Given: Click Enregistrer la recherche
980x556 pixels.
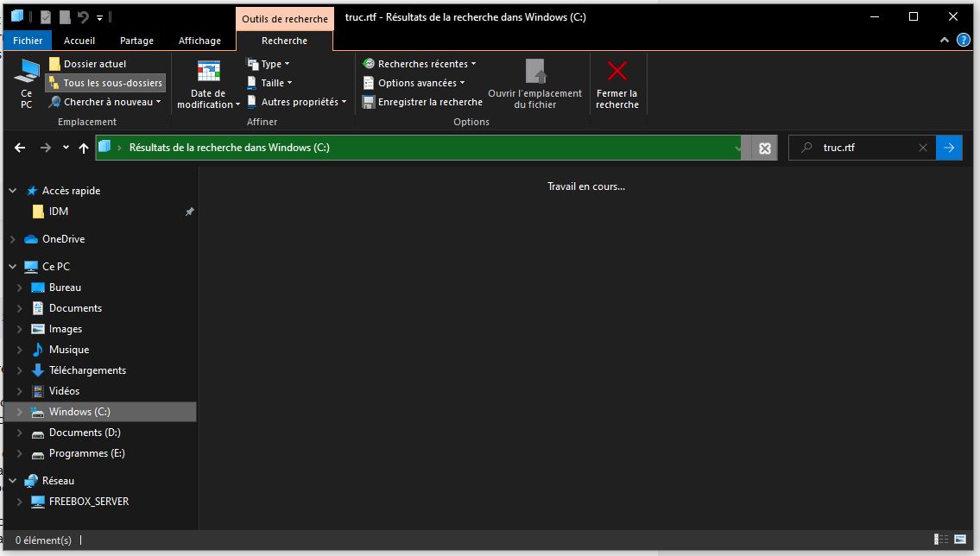Looking at the screenshot, I should [x=422, y=102].
